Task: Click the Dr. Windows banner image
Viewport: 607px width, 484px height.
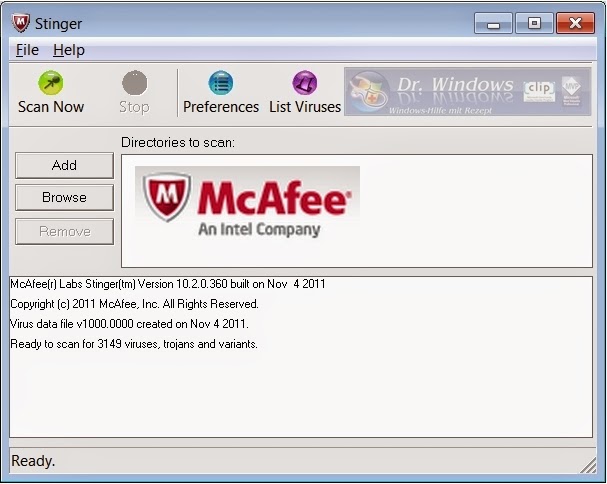Action: click(x=468, y=92)
